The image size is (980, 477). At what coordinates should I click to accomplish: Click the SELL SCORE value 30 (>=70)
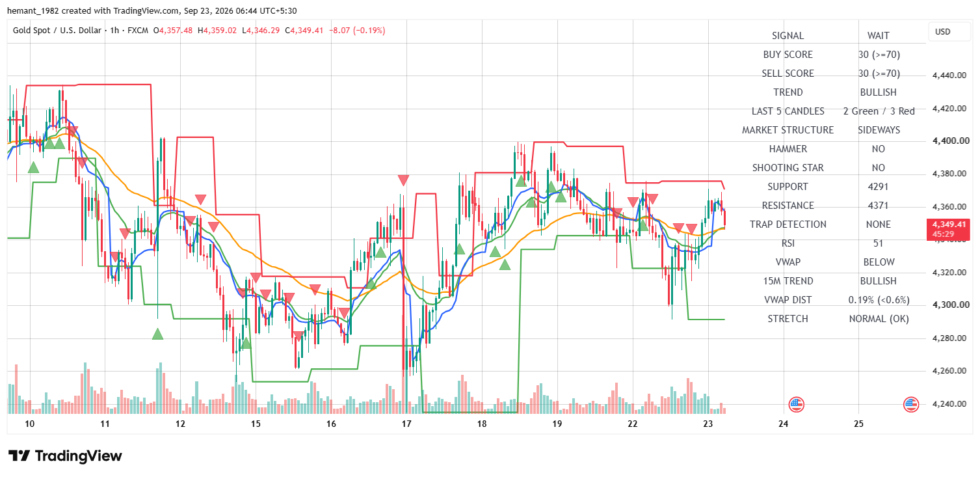878,74
